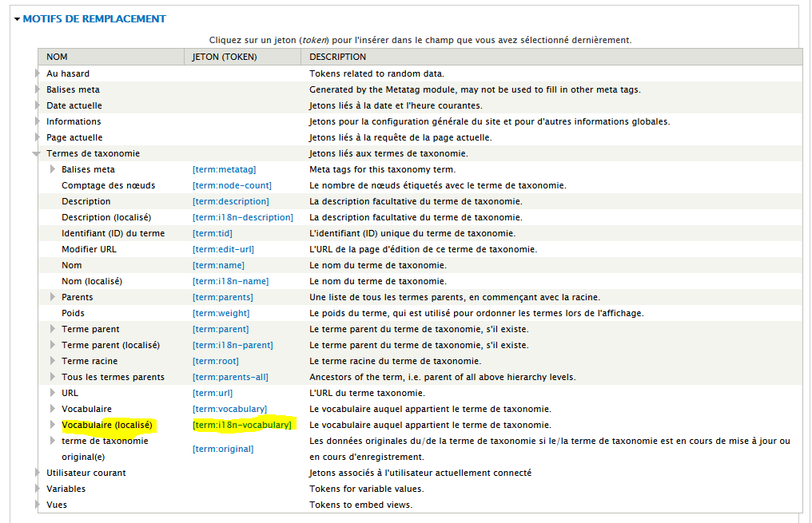The width and height of the screenshot is (812, 523).
Task: Collapse the Motifs de remplacement fieldset
Action: 94,18
